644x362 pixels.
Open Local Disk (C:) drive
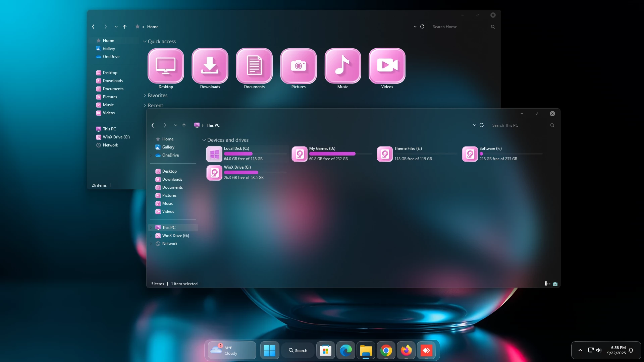click(215, 154)
